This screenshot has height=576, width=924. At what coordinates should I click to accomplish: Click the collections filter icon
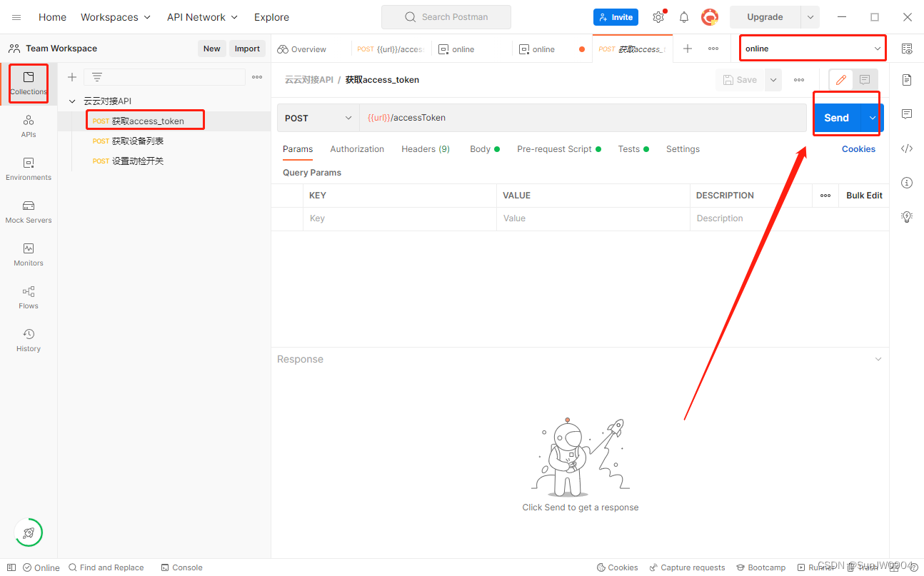point(97,77)
